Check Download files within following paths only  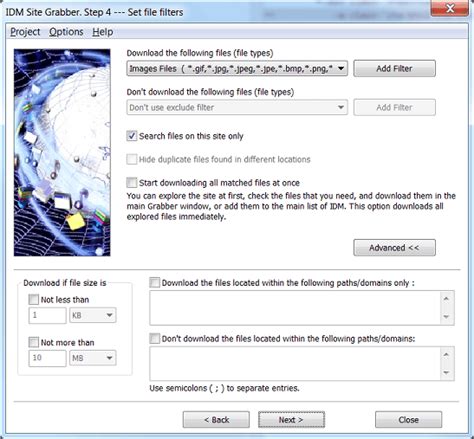click(x=155, y=283)
